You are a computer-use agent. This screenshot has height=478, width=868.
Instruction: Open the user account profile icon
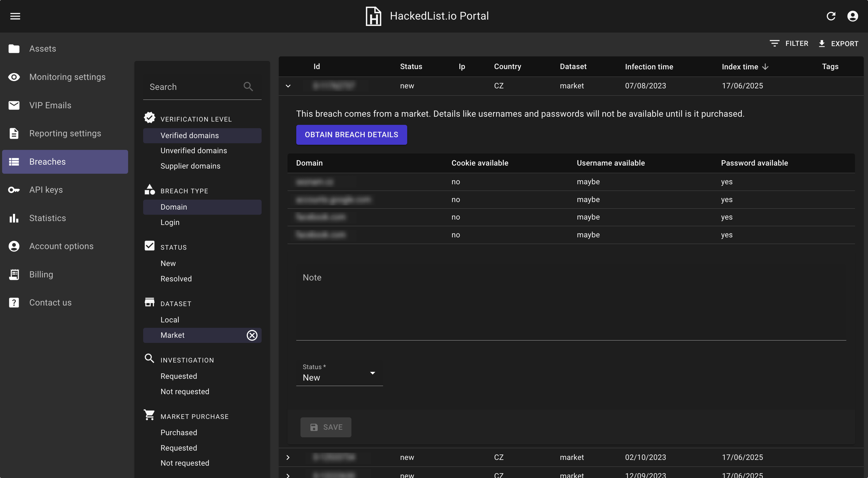pyautogui.click(x=853, y=16)
